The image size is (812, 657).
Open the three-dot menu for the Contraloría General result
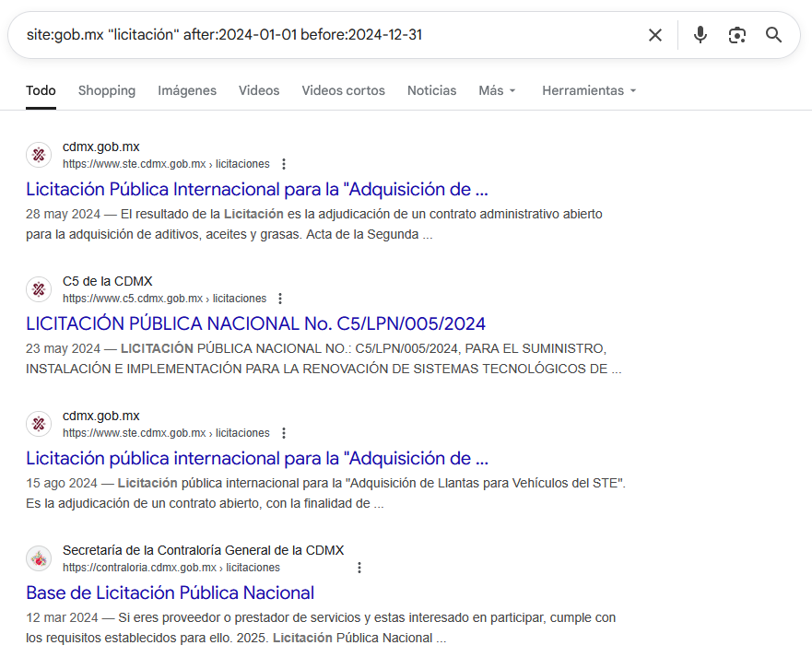click(359, 568)
